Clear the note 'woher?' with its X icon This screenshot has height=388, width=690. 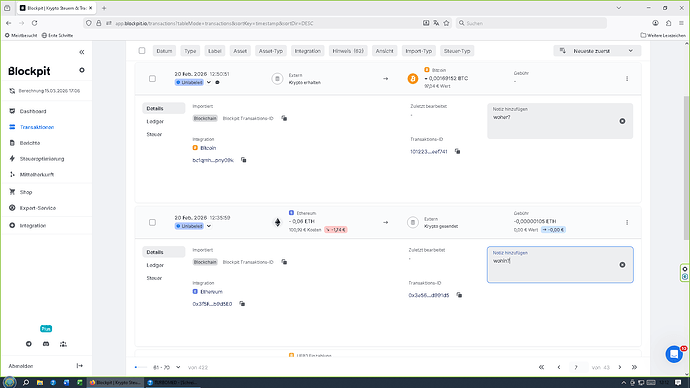coord(622,121)
